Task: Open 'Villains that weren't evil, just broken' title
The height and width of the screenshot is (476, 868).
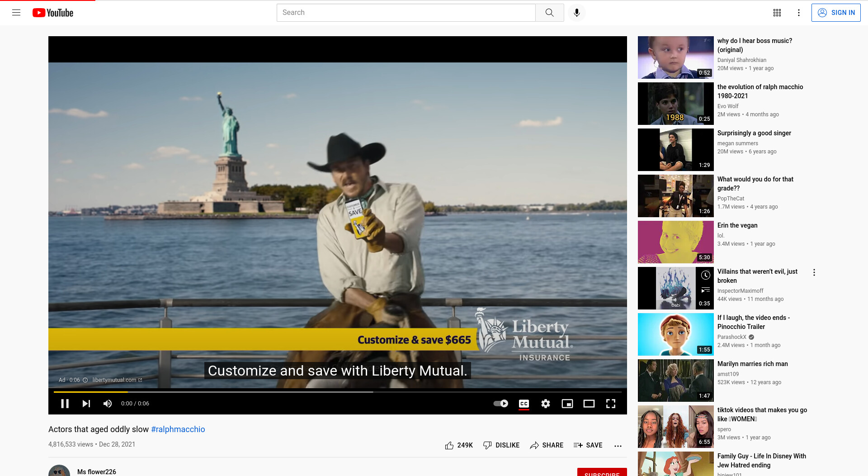Action: tap(757, 276)
